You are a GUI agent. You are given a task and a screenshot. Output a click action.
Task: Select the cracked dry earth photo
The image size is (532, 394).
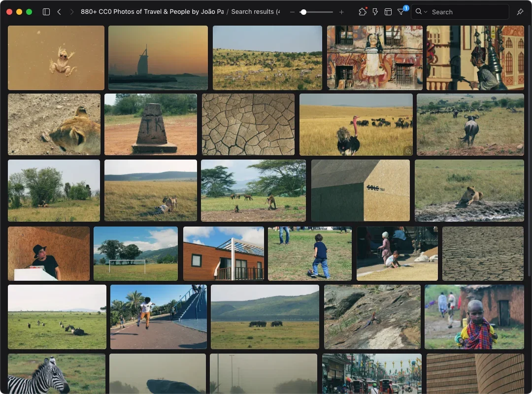pos(248,124)
